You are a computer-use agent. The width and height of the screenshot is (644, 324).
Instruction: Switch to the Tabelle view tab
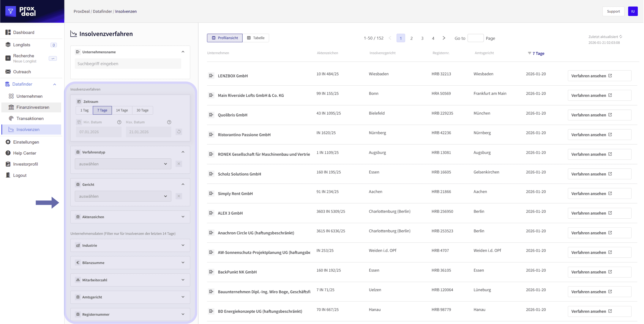pos(255,38)
